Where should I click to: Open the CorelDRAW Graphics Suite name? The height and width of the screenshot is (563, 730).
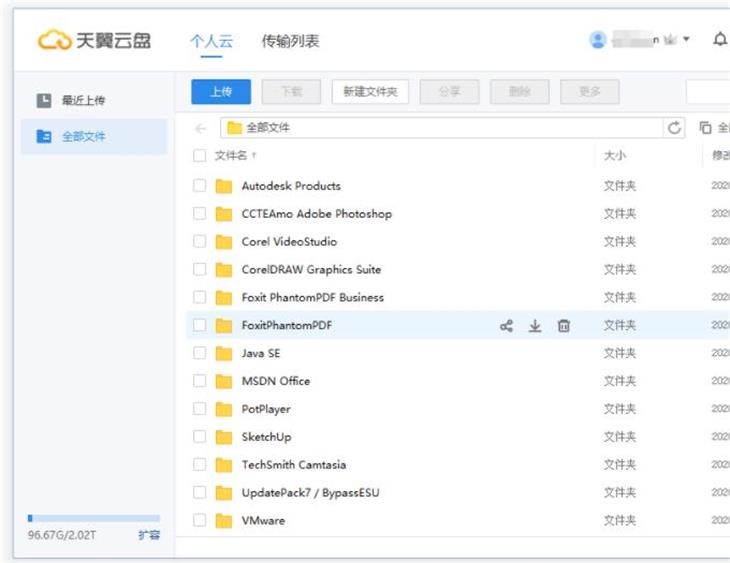click(x=311, y=270)
